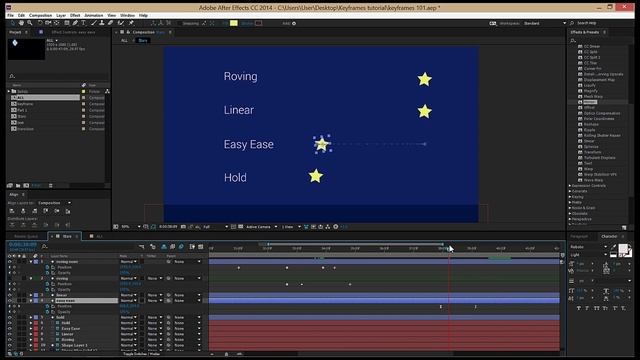The width and height of the screenshot is (640, 360).
Task: Open the Workspace Standard dropdown
Action: pyautogui.click(x=545, y=23)
